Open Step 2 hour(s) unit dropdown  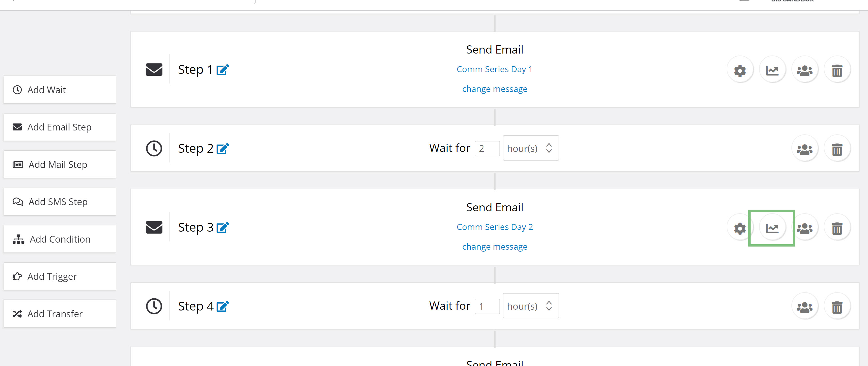tap(531, 148)
